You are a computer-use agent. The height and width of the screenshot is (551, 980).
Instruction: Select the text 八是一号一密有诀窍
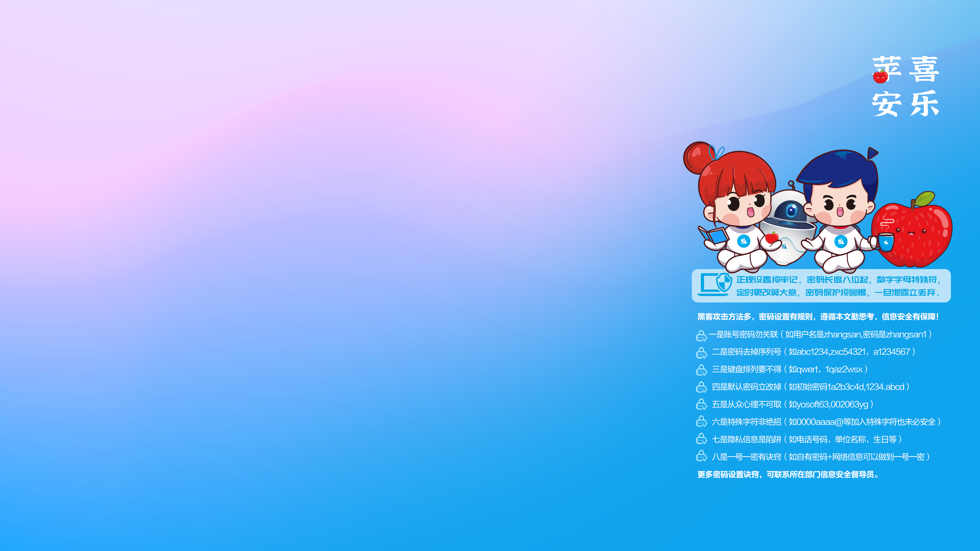tap(746, 457)
